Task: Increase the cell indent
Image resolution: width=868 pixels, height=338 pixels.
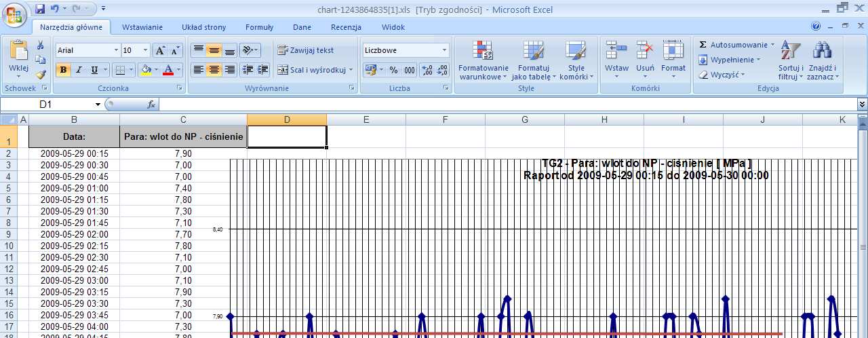Action: (x=263, y=70)
